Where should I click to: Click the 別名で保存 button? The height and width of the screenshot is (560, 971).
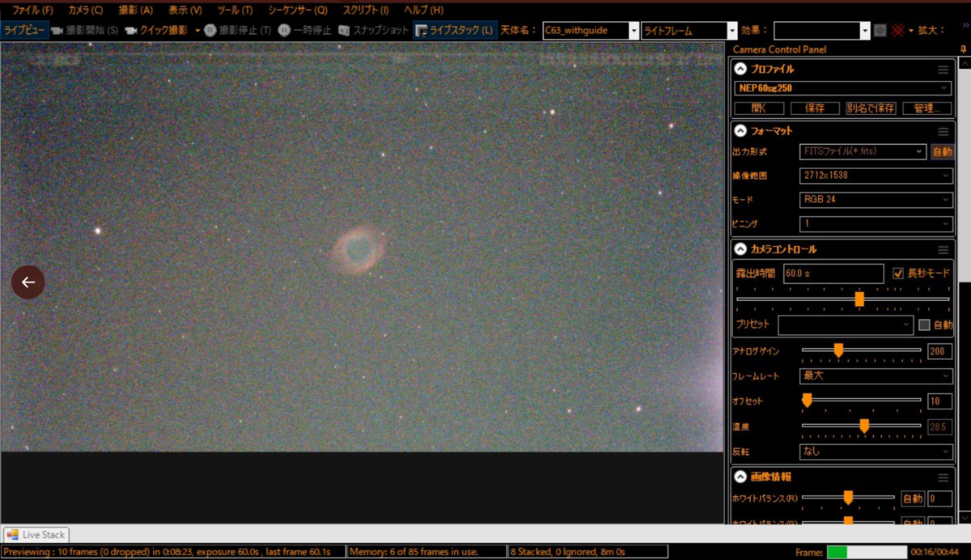click(870, 108)
